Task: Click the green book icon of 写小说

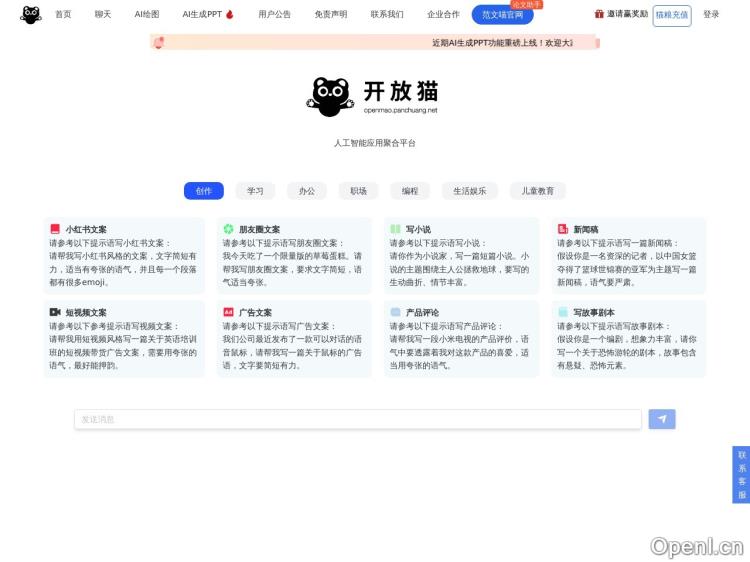Action: tap(396, 229)
